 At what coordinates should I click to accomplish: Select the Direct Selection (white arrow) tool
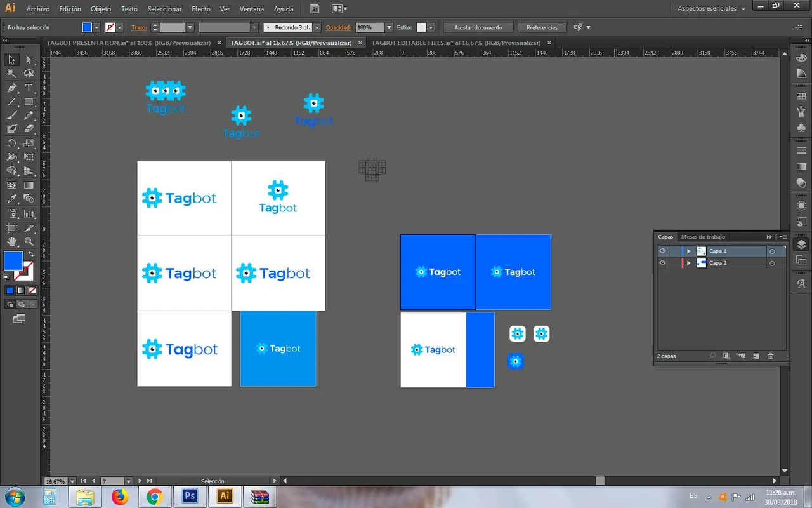click(x=29, y=60)
